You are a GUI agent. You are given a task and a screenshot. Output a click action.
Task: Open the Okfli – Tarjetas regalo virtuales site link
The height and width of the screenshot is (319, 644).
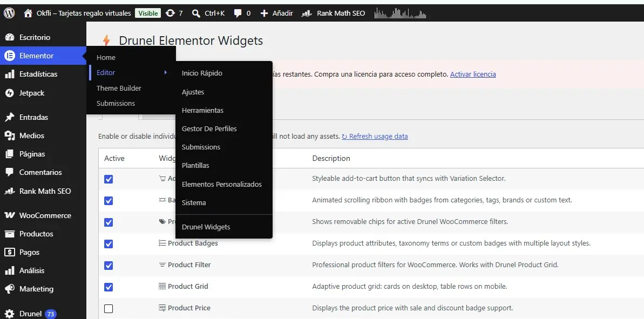point(84,13)
